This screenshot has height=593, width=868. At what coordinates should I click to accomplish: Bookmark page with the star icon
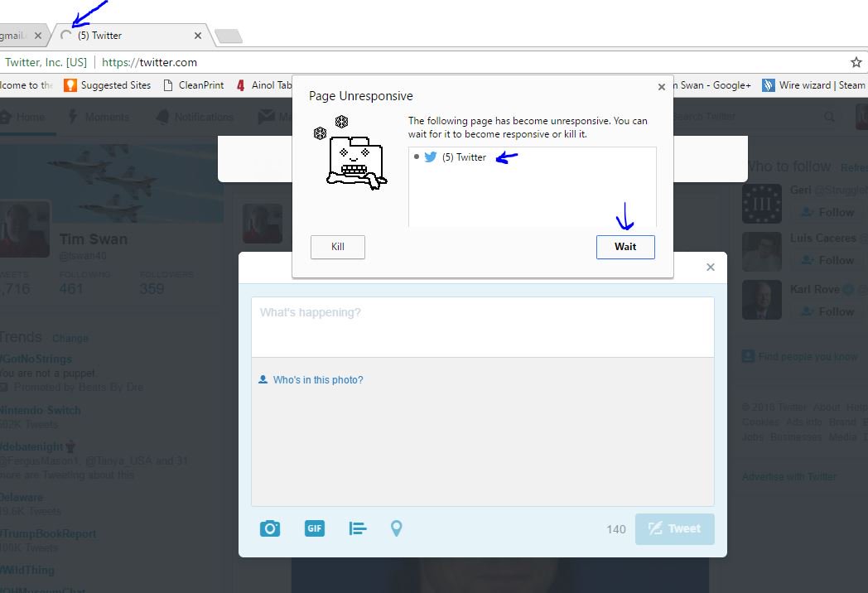click(x=856, y=62)
